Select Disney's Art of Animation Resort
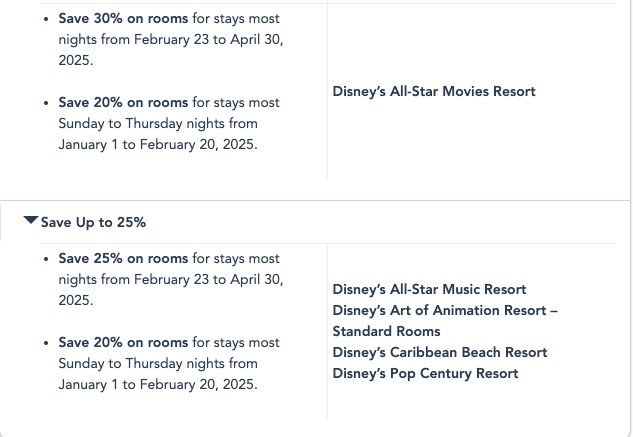This screenshot has height=437, width=633. click(x=445, y=310)
